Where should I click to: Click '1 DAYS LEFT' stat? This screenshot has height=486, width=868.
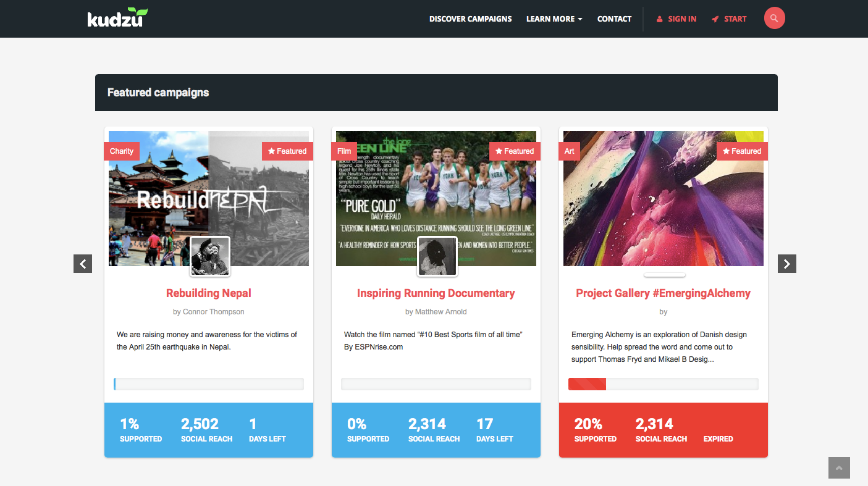coord(268,430)
